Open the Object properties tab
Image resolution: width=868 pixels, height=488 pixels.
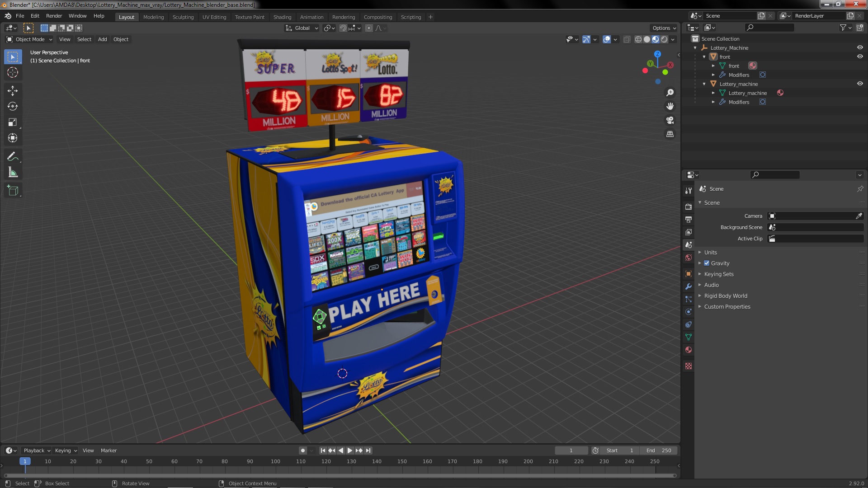click(x=689, y=274)
